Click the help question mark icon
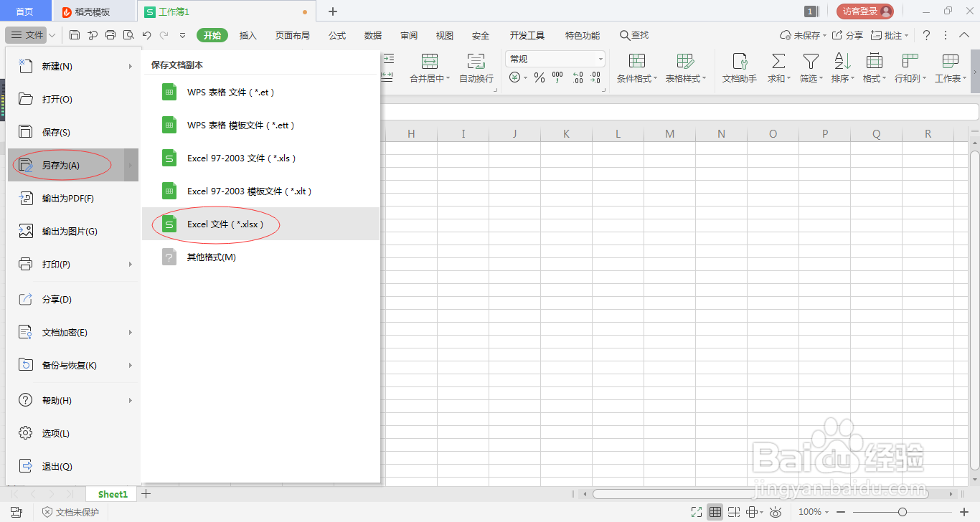The image size is (980, 522). point(927,35)
